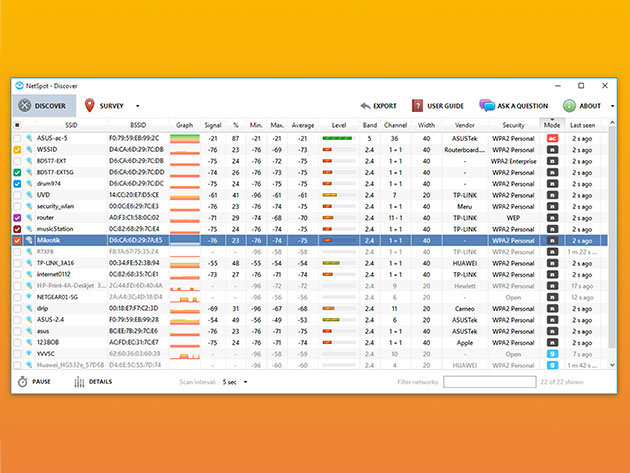Uncheck the drum974 network checkbox
This screenshot has height=473, width=630.
tap(17, 184)
